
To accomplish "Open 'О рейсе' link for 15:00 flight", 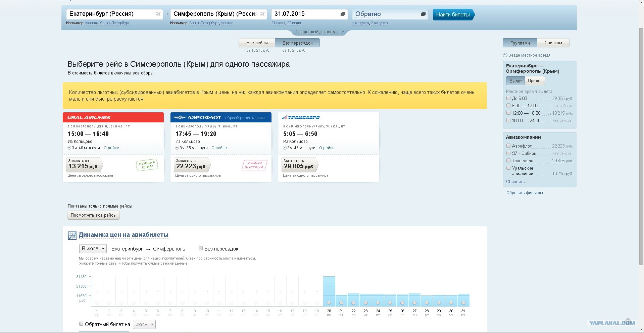I will (111, 148).
